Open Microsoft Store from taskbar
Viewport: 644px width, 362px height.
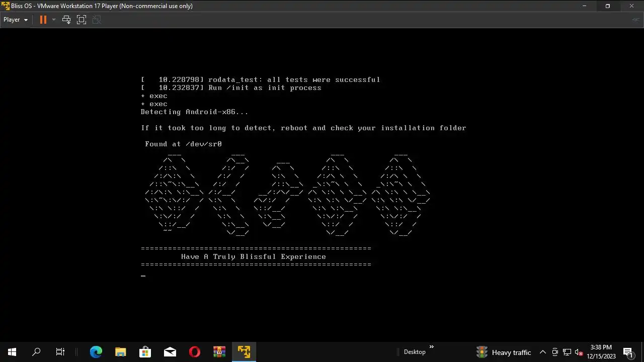coord(145,352)
